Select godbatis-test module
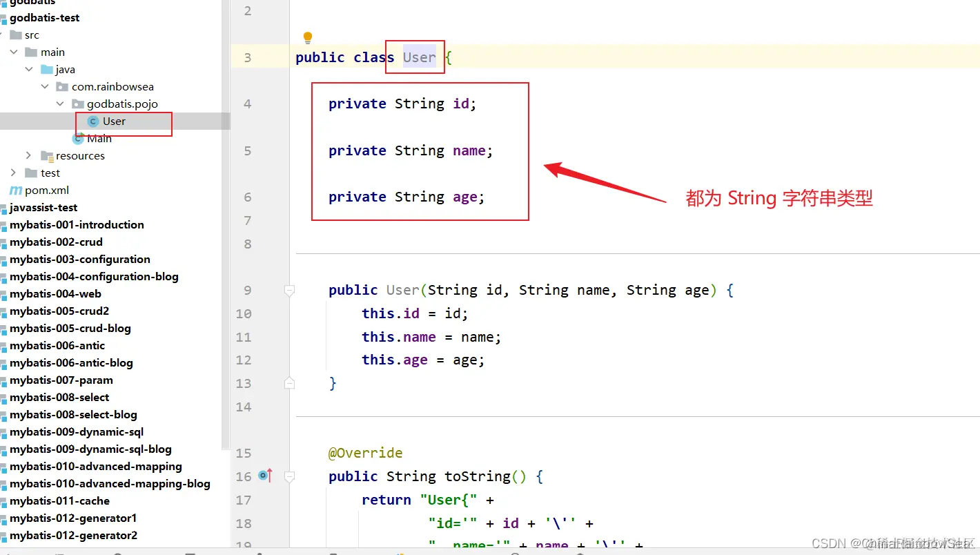 pos(45,17)
